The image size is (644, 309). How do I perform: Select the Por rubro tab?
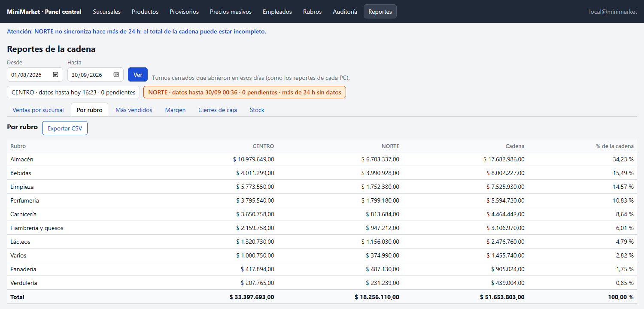click(90, 110)
